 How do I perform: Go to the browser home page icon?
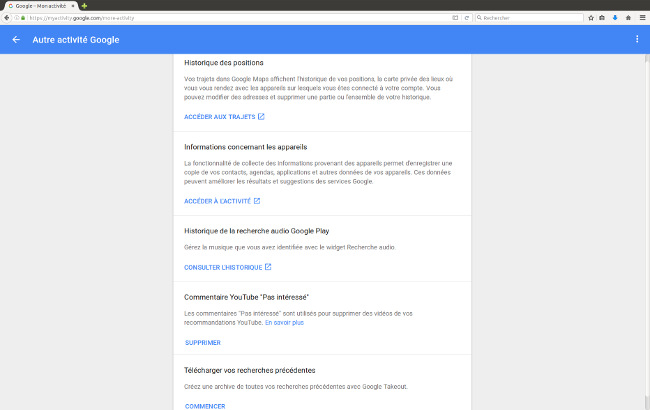(628, 17)
